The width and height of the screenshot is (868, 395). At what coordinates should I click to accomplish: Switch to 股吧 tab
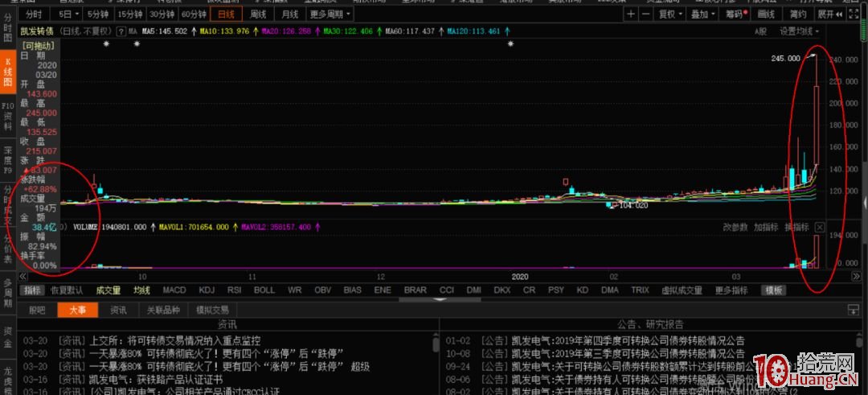tap(37, 310)
